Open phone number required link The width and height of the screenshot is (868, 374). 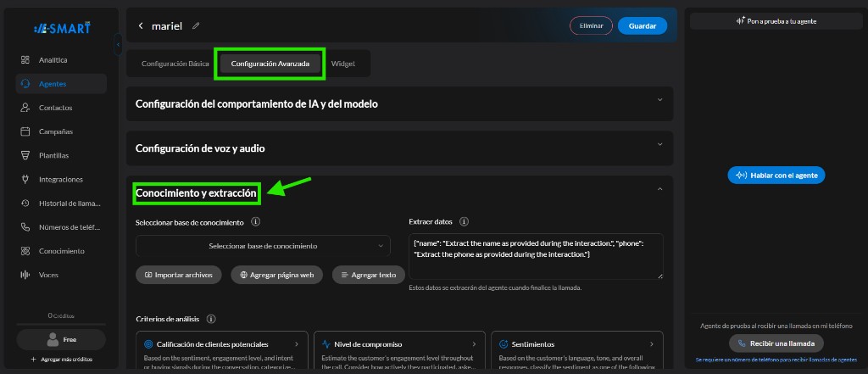(x=776, y=360)
